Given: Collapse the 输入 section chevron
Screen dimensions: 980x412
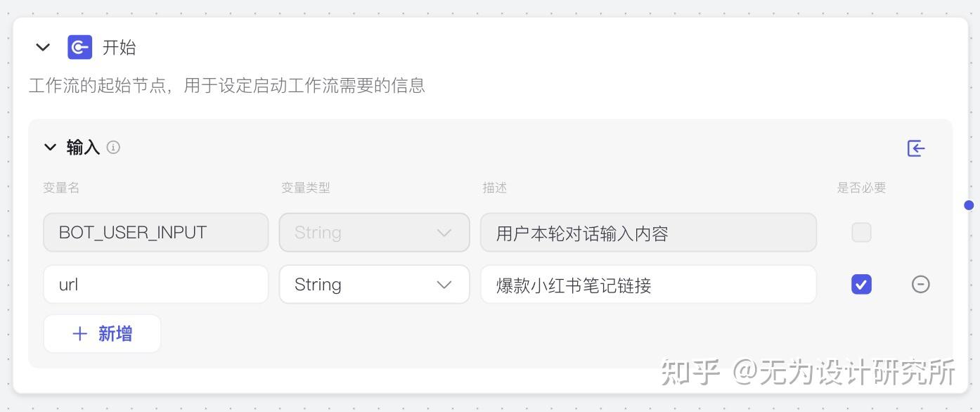Looking at the screenshot, I should 50,147.
